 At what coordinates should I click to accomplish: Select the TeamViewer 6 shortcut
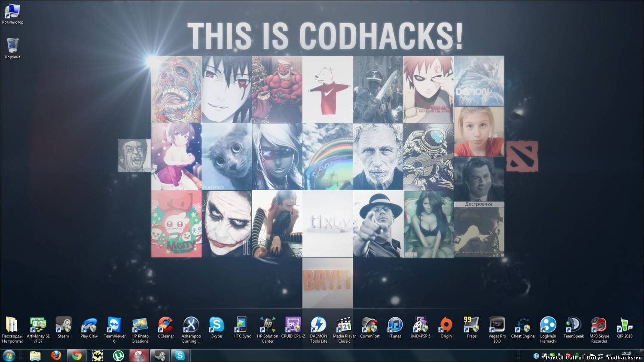pyautogui.click(x=115, y=330)
